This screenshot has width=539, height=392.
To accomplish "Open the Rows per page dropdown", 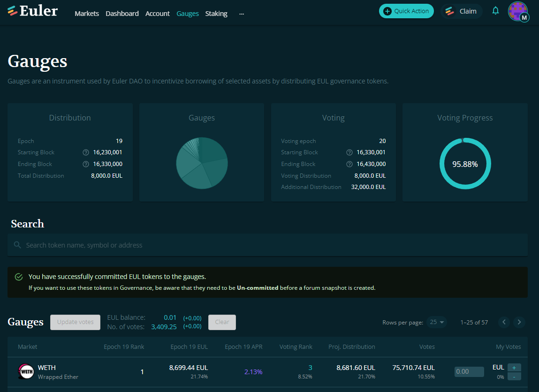I will [437, 322].
